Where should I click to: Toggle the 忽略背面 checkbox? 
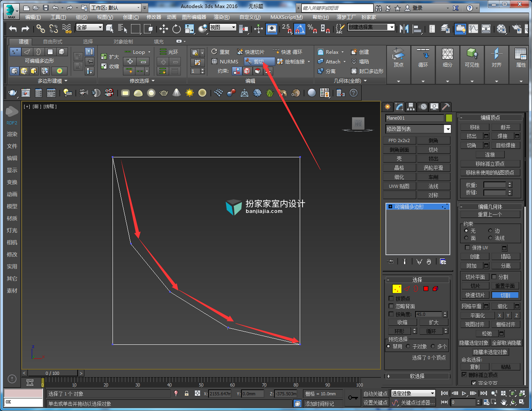pyautogui.click(x=391, y=306)
